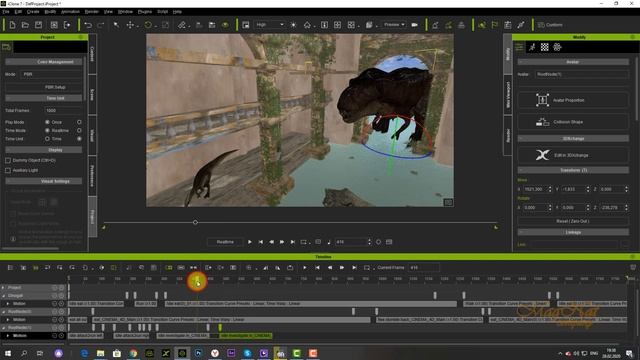Open the High quality dropdown in the toolbar
640x360 pixels.
click(x=269, y=25)
